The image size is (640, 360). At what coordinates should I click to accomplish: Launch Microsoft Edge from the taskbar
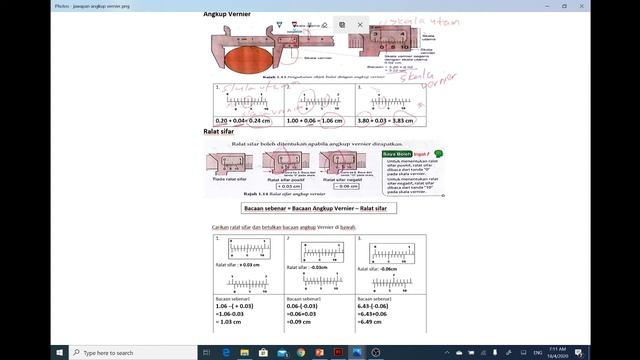click(226, 353)
